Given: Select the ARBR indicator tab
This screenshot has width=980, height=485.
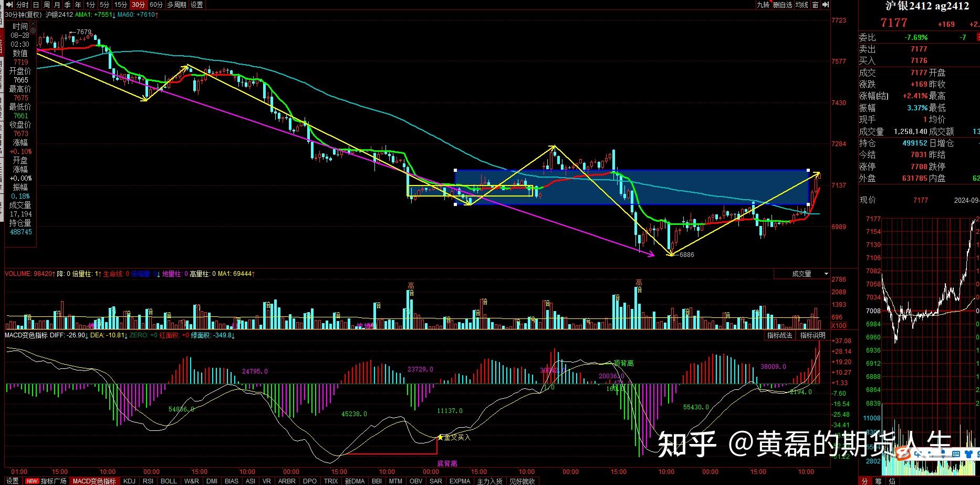Looking at the screenshot, I should 287,481.
